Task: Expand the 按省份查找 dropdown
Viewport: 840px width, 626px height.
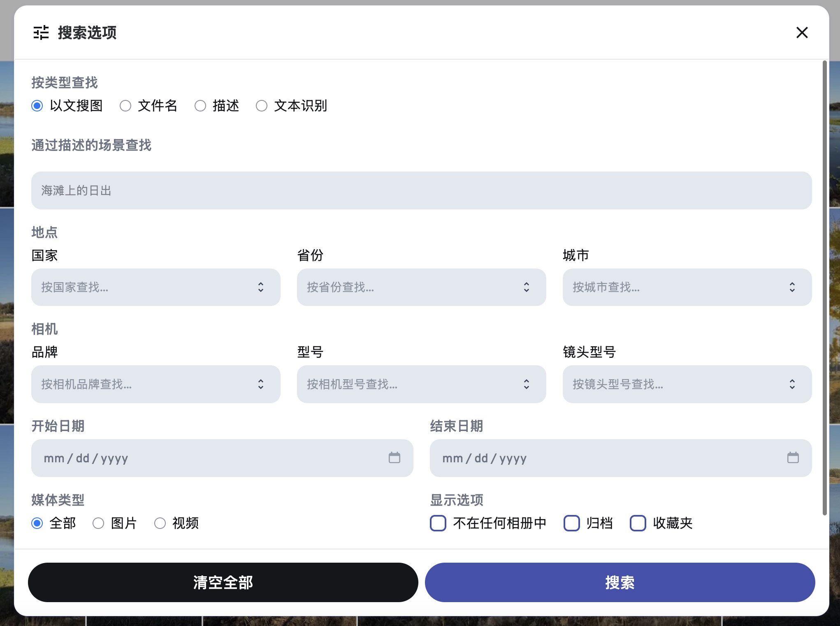Action: pos(411,287)
